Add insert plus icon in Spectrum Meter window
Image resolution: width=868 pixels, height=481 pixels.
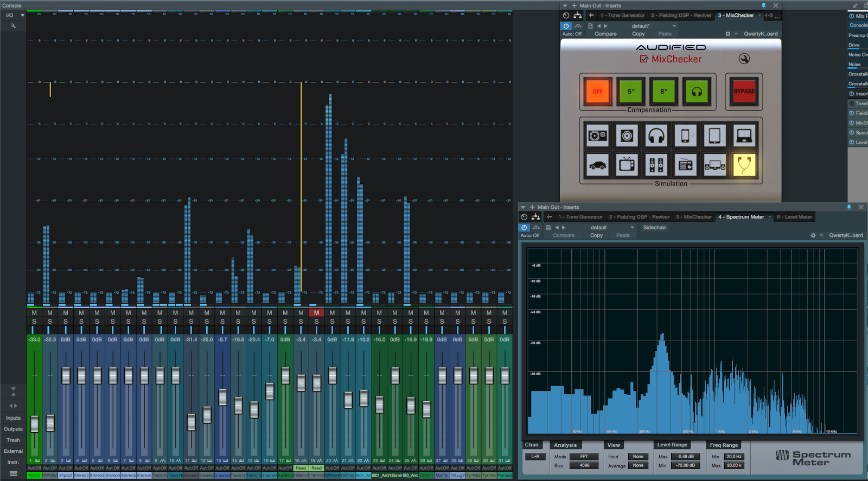click(532, 207)
